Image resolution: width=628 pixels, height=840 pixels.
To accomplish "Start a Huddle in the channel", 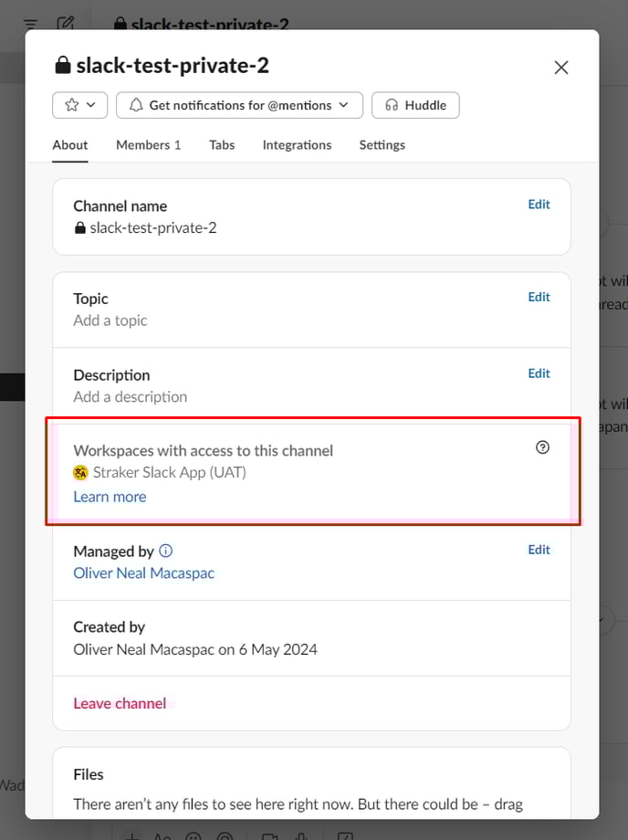I will pyautogui.click(x=415, y=105).
